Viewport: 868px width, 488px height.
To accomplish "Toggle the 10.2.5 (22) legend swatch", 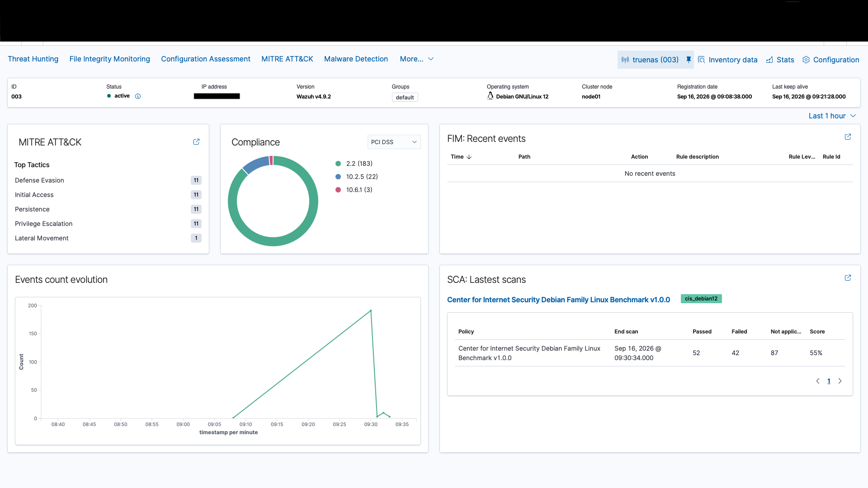I will click(338, 177).
